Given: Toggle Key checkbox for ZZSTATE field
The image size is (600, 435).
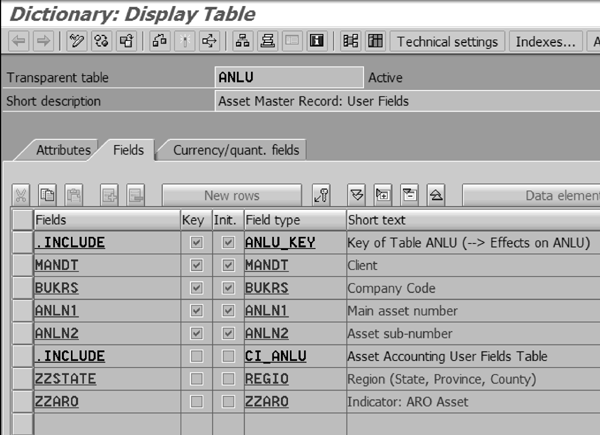Looking at the screenshot, I should pyautogui.click(x=195, y=379).
